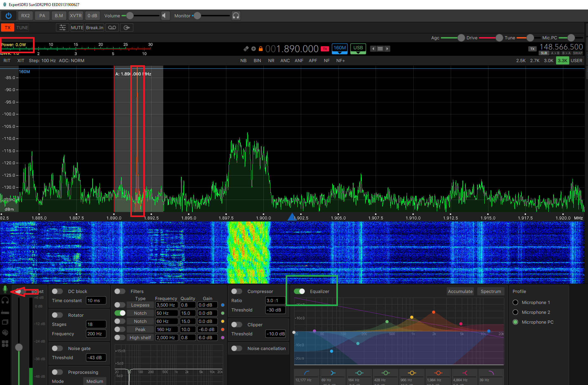Viewport: 588px width, 385px height.
Task: Click the lock icon beside the frequency readout
Action: [x=261, y=48]
